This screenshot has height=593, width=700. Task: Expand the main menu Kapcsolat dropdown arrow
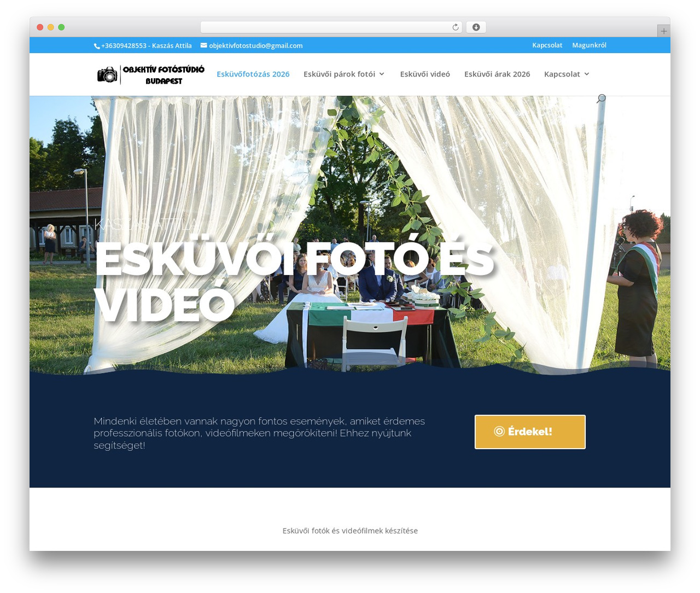pos(587,74)
